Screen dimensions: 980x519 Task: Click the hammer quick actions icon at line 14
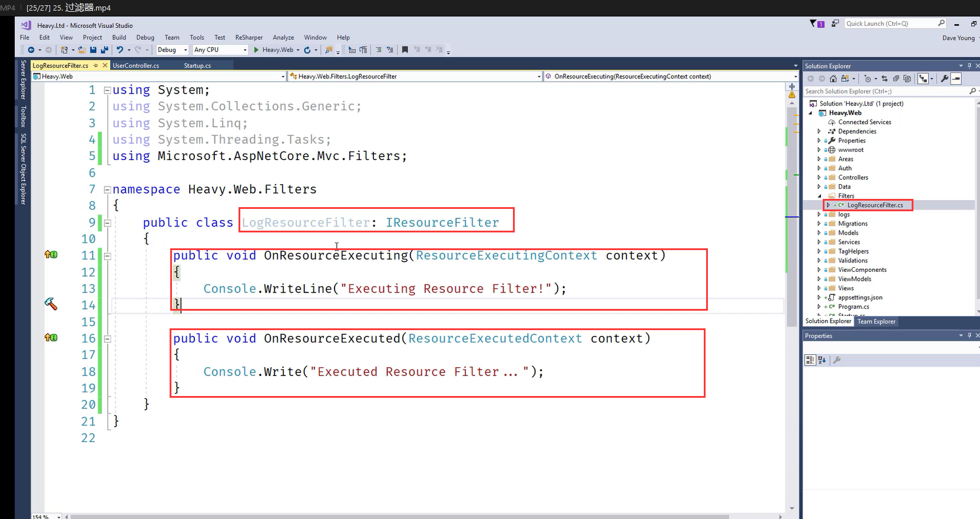[x=51, y=304]
